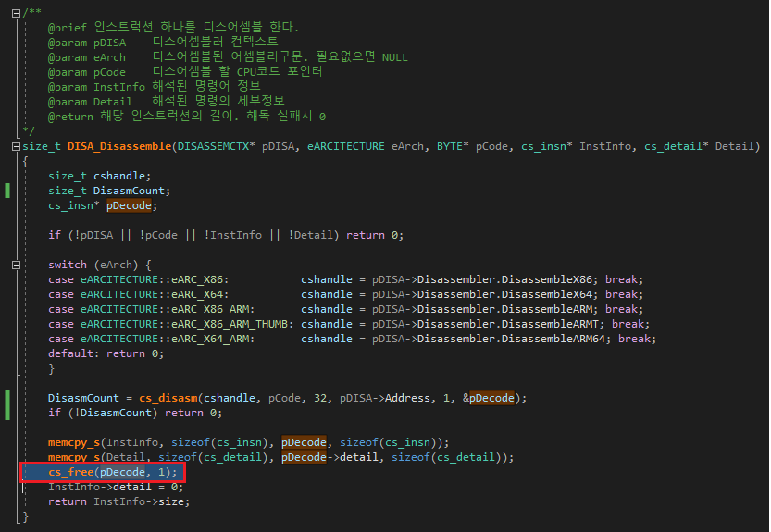Click &pDecode argument in cs_disasm call
This screenshot has height=532, width=771.
(489, 398)
